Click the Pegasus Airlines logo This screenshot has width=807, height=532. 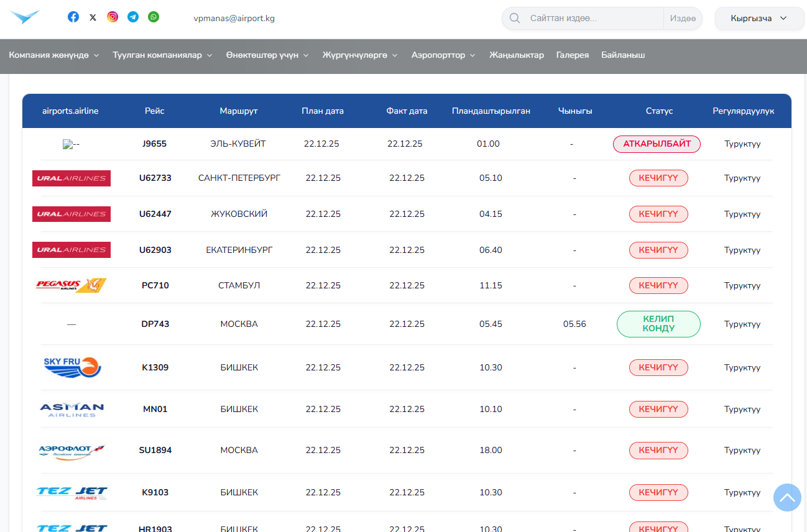coord(71,285)
